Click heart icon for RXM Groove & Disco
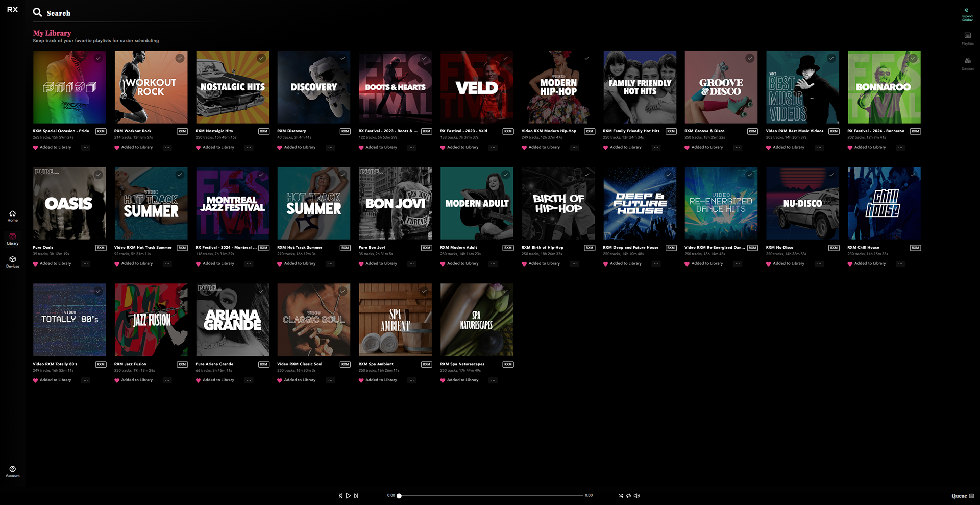The image size is (980, 505). [687, 148]
